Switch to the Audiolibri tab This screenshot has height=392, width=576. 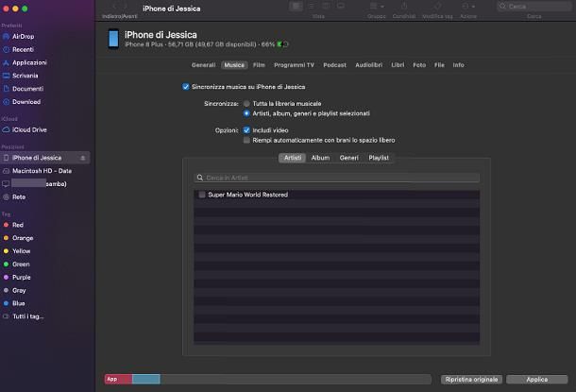pyautogui.click(x=368, y=65)
